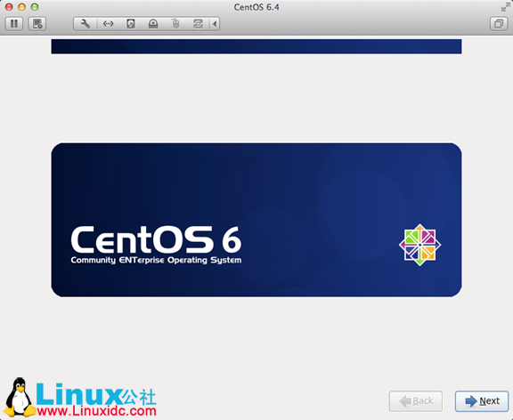Click the sync/sharing device icon
Screen dimensions: 513x420
(x=198, y=24)
